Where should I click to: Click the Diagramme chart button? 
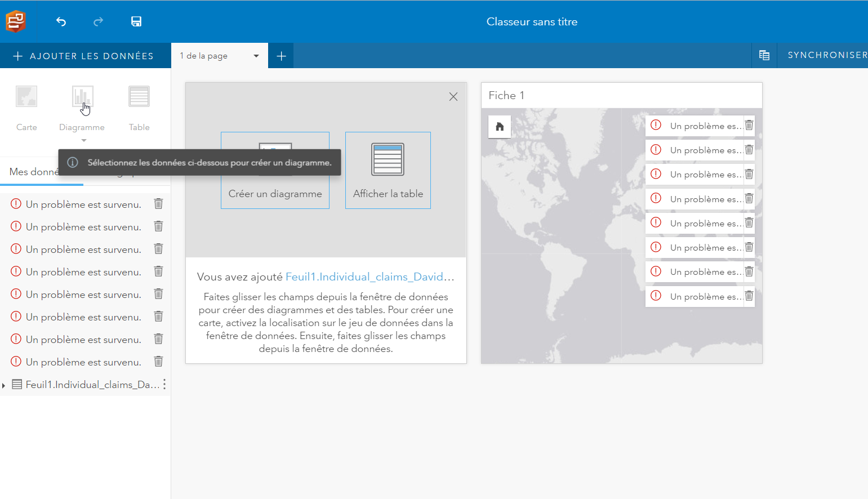pos(82,109)
